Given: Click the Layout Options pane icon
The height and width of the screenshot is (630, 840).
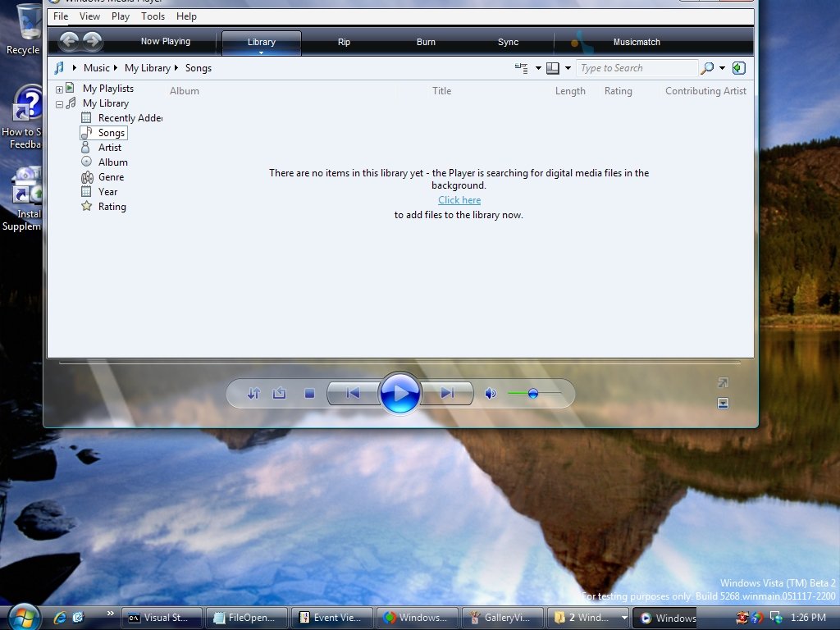Looking at the screenshot, I should click(x=553, y=68).
